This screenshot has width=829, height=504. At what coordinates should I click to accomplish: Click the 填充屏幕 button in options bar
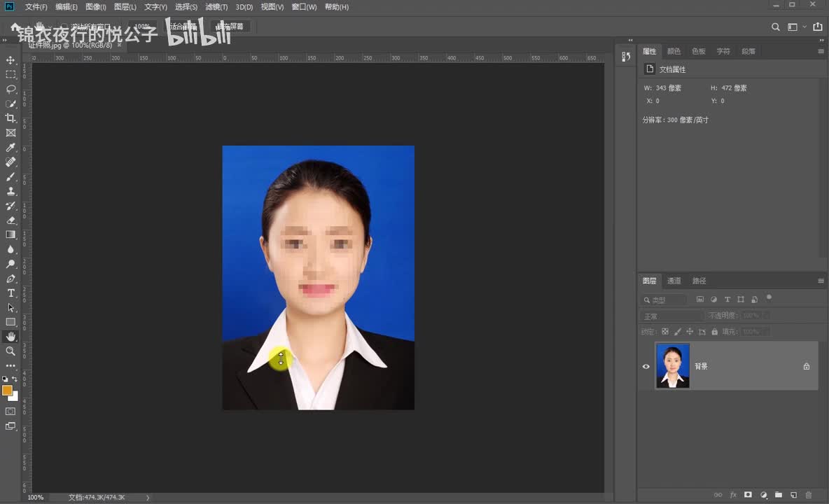pyautogui.click(x=230, y=27)
